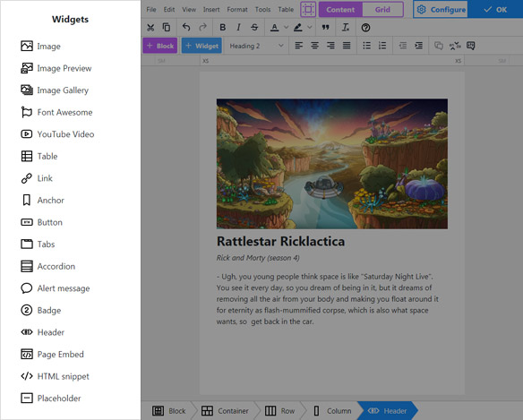Apply the text color A button

tap(275, 28)
